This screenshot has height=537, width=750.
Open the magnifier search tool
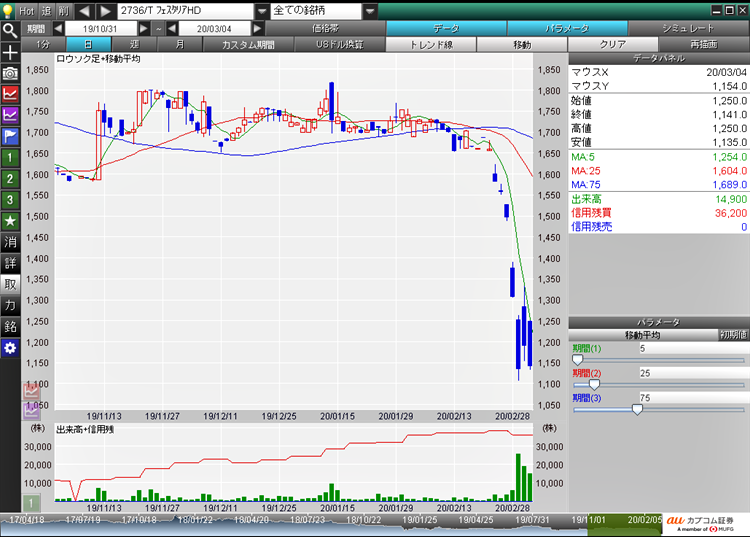10,29
